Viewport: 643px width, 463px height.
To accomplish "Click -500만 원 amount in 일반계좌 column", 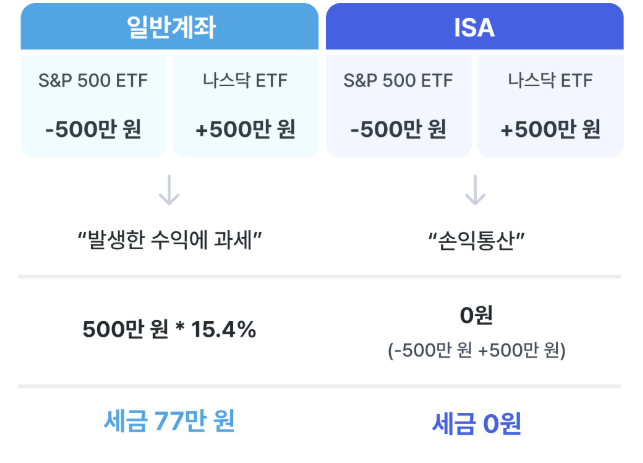I will click(x=93, y=129).
